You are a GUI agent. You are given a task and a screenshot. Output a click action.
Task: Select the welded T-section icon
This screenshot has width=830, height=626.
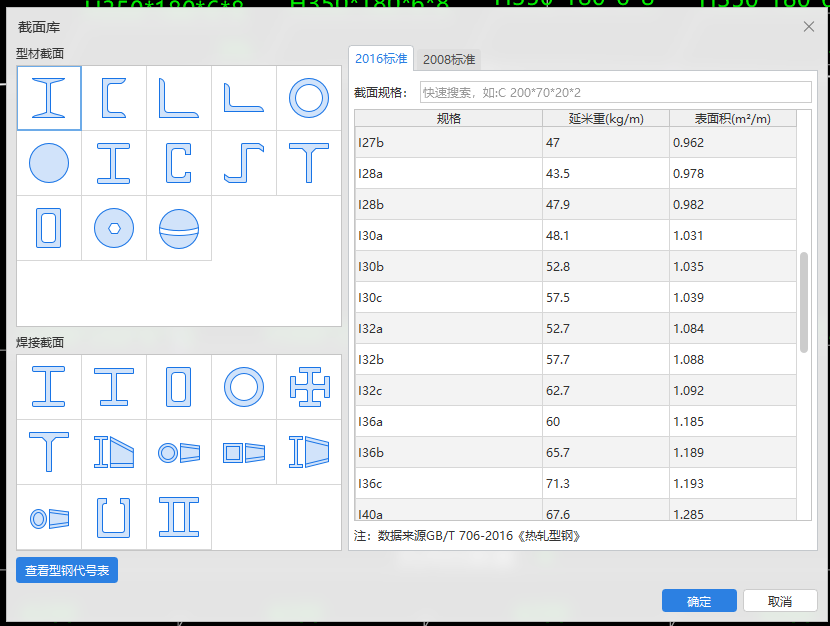[x=49, y=452]
